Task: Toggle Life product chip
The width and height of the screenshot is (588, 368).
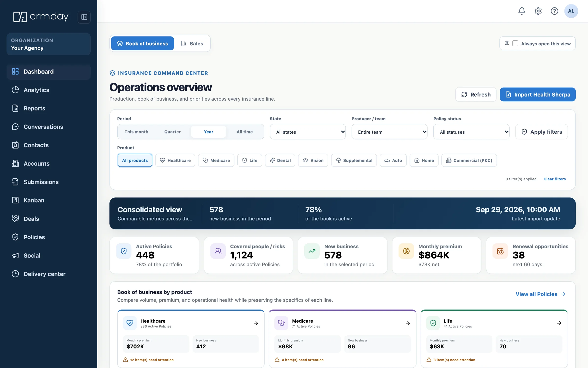Action: [x=250, y=160]
